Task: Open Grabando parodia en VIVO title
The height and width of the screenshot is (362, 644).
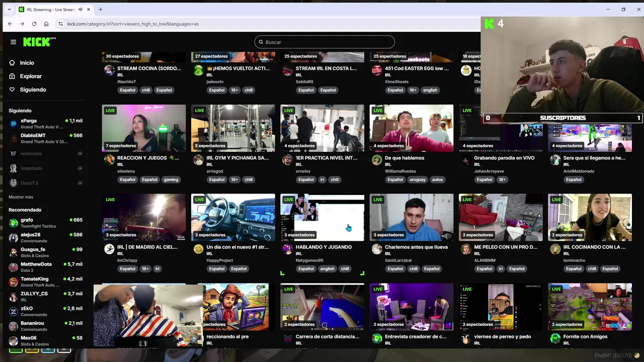Action: (504, 158)
